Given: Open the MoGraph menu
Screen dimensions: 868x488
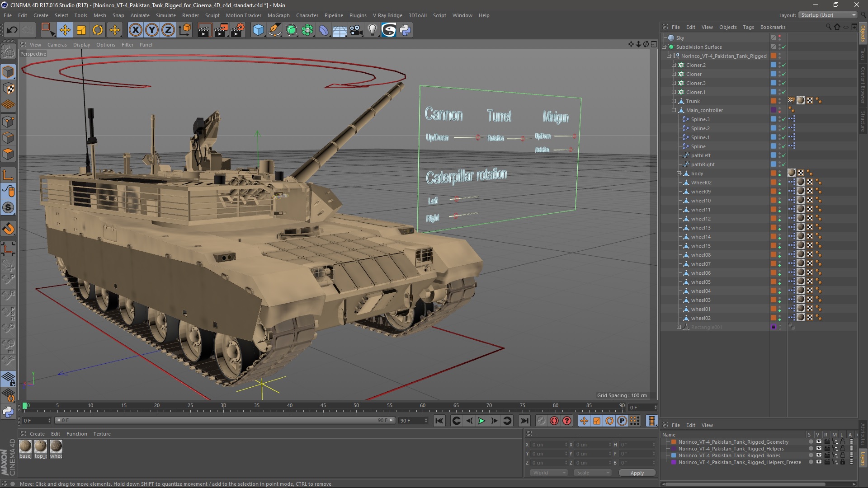Looking at the screenshot, I should pyautogui.click(x=278, y=15).
